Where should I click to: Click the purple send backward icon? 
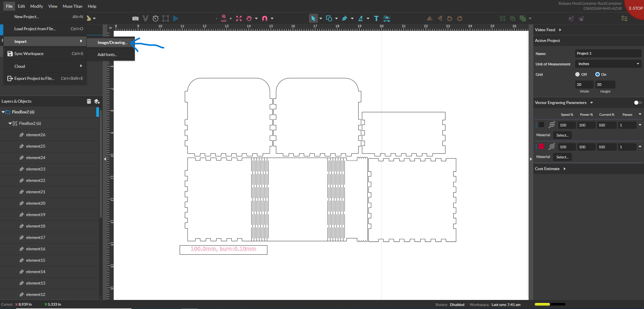(581, 18)
